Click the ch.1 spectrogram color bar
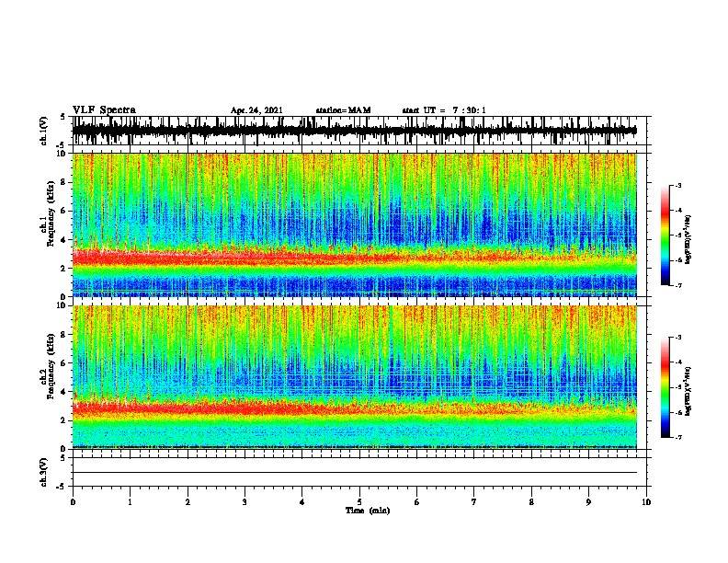Viewport: 728px width, 563px height. [x=665, y=236]
